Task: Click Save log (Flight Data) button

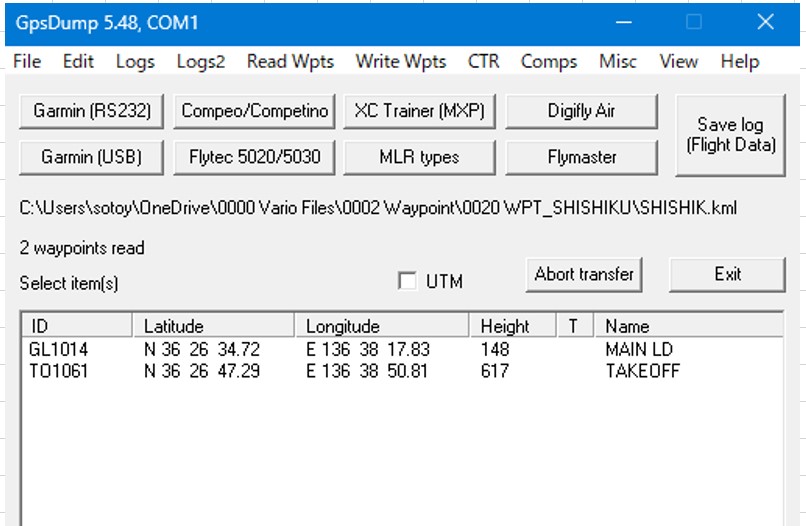Action: [730, 135]
